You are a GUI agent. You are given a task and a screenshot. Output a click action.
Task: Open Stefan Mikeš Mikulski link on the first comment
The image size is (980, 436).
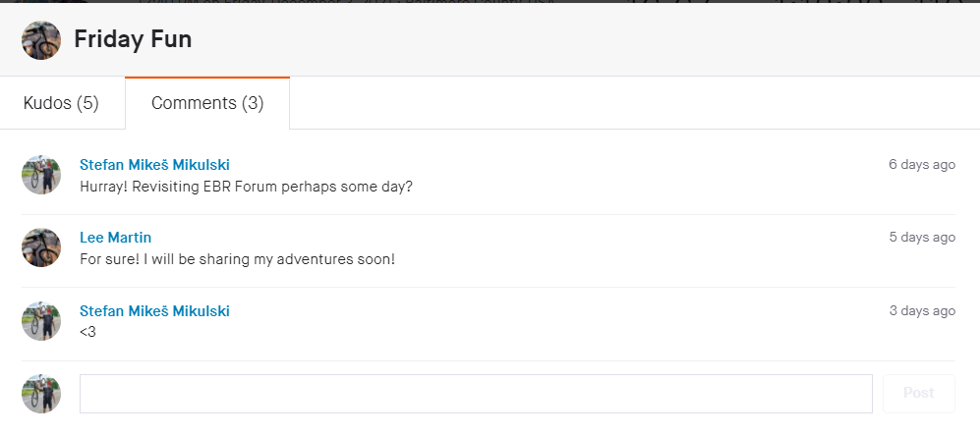point(154,165)
